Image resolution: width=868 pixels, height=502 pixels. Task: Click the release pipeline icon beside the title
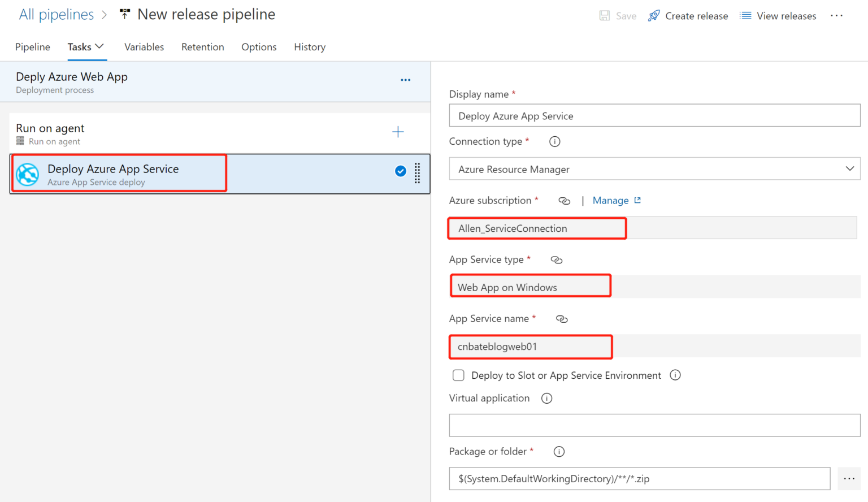pyautogui.click(x=125, y=14)
